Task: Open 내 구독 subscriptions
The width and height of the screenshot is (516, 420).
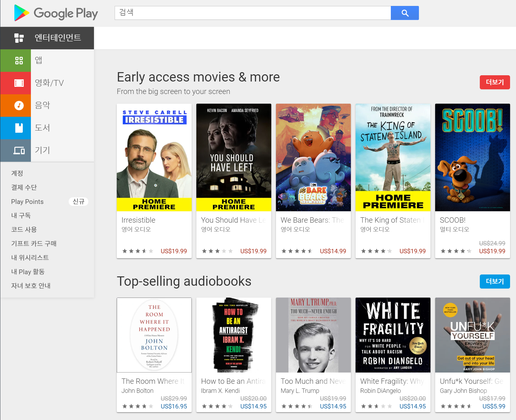Action: (21, 215)
